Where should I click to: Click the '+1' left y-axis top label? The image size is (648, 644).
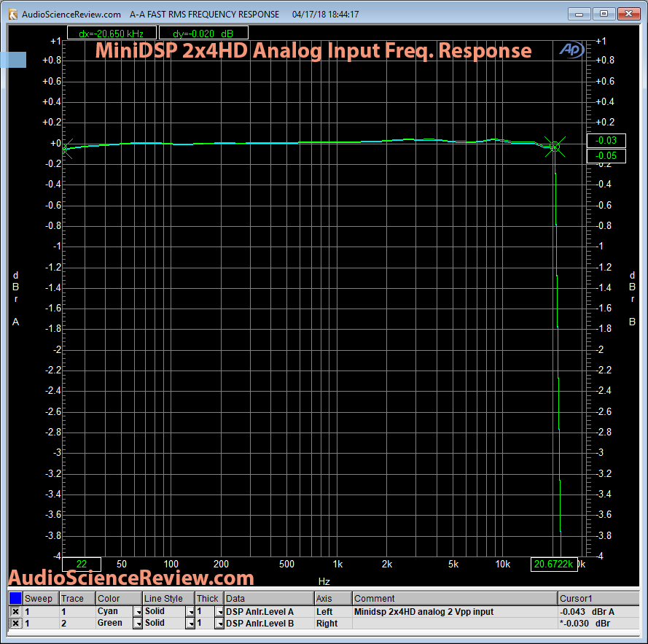[55, 41]
